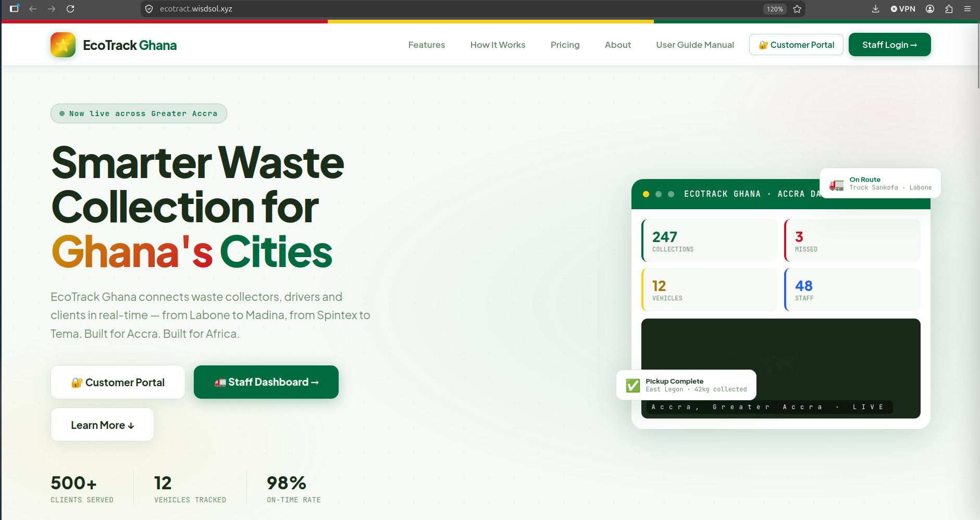Click the EcoTrack Ghana brand name
Screen dimensions: 980x520
click(130, 45)
